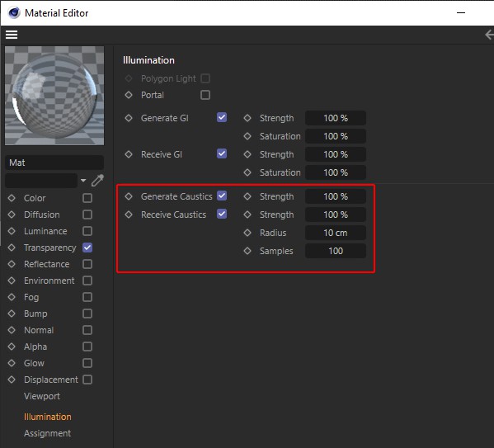Click the glass sphere material preview
Screen dimensions: 494x448
click(x=54, y=96)
